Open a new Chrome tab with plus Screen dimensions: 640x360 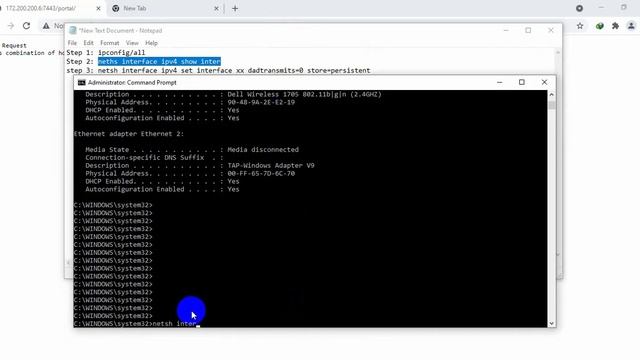click(235, 8)
